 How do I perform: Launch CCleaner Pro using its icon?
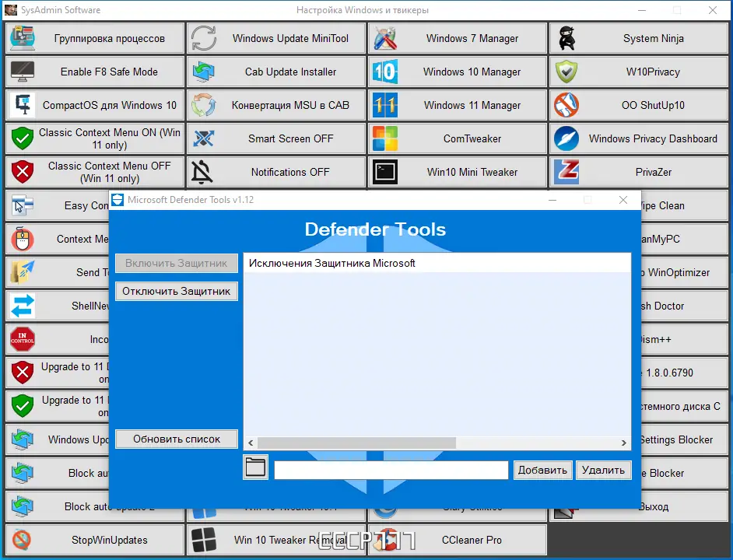(x=387, y=540)
